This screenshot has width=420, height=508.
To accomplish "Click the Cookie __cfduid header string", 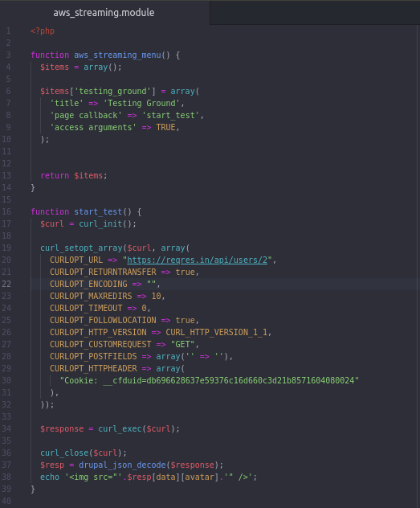I will coord(210,380).
